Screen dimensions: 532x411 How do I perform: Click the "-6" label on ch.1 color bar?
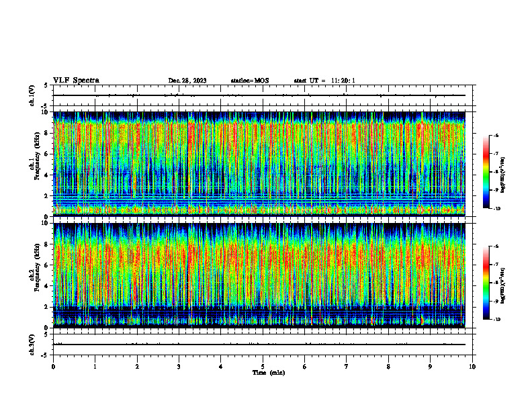[496, 135]
